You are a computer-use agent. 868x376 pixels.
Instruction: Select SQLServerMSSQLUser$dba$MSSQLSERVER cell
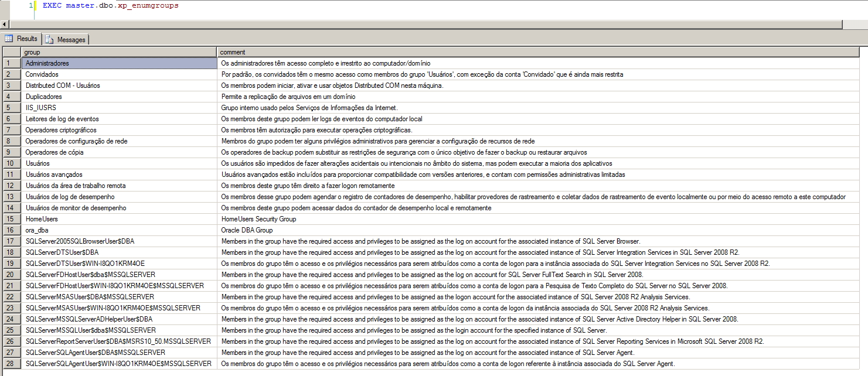click(120, 330)
